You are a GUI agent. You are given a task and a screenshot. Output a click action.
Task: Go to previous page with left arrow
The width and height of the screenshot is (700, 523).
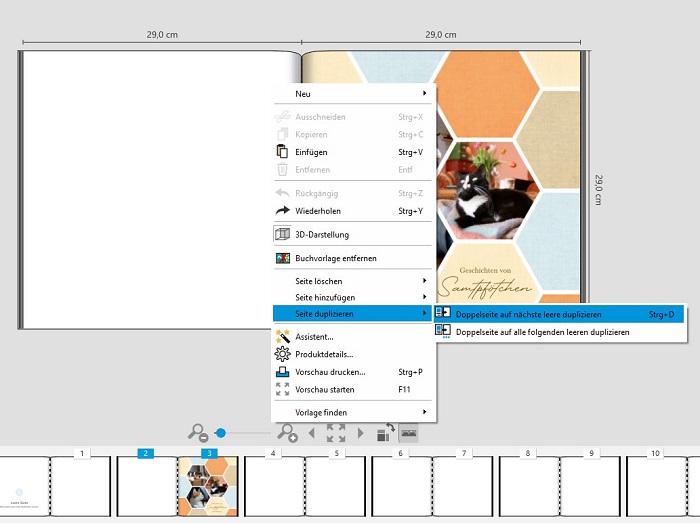tap(311, 433)
